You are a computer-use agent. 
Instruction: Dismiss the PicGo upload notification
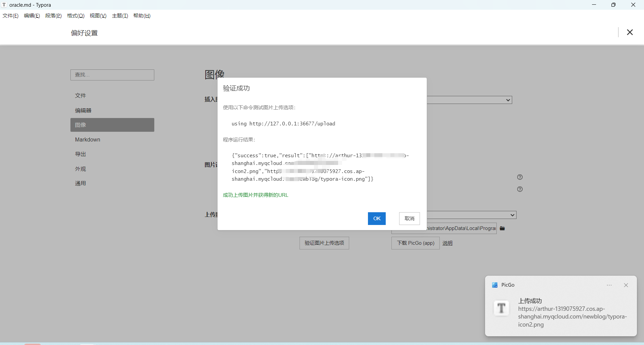tap(626, 285)
